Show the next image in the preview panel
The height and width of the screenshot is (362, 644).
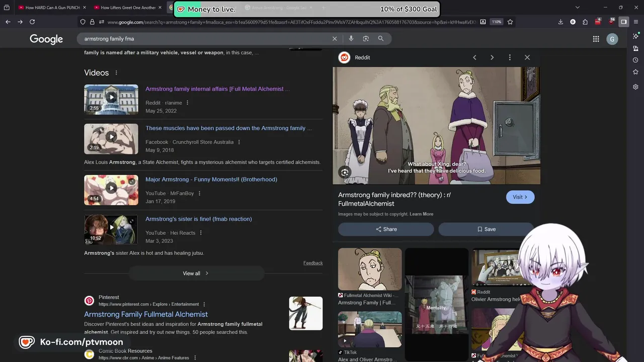click(x=492, y=57)
